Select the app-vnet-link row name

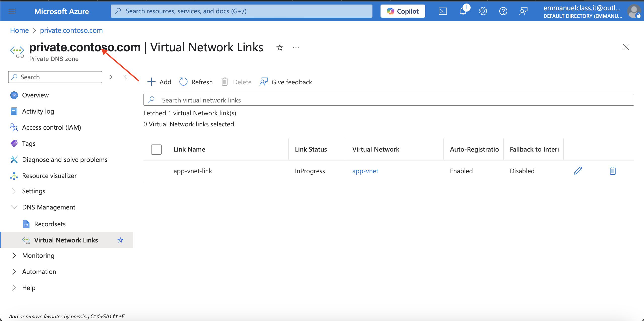(x=193, y=171)
